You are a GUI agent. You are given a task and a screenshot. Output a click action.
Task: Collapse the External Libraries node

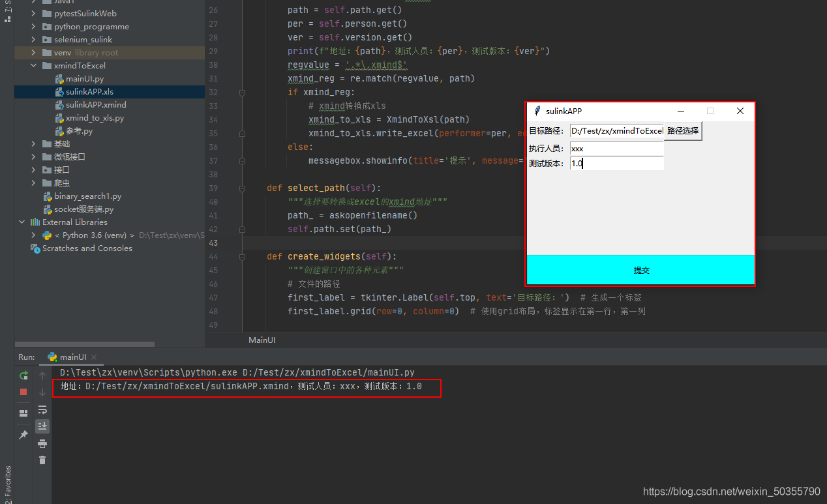[22, 222]
